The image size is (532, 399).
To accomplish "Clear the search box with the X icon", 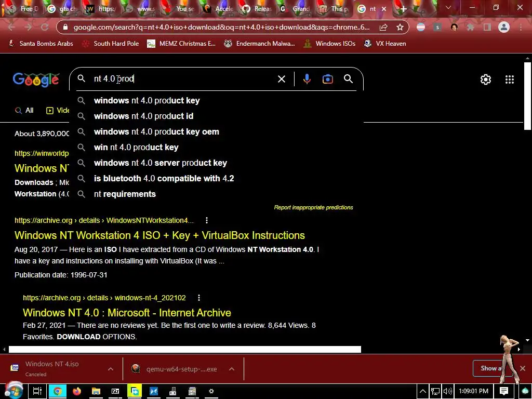I will 281,79.
